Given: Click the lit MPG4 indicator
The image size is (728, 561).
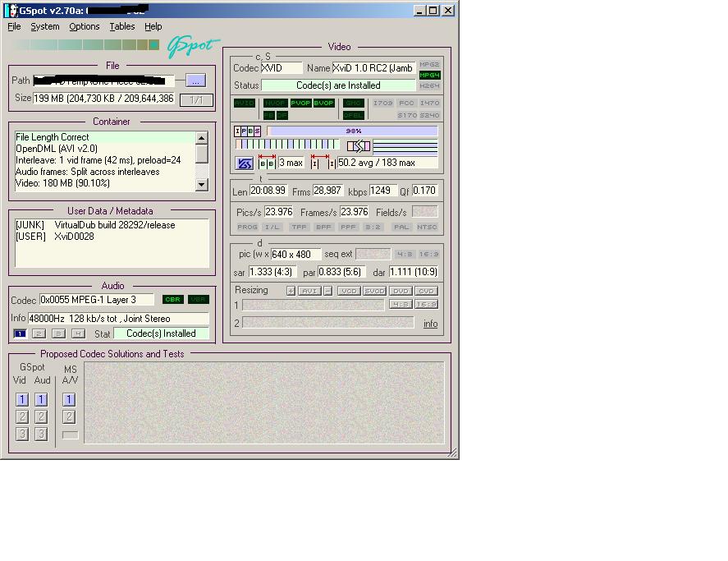Looking at the screenshot, I should pos(429,75).
